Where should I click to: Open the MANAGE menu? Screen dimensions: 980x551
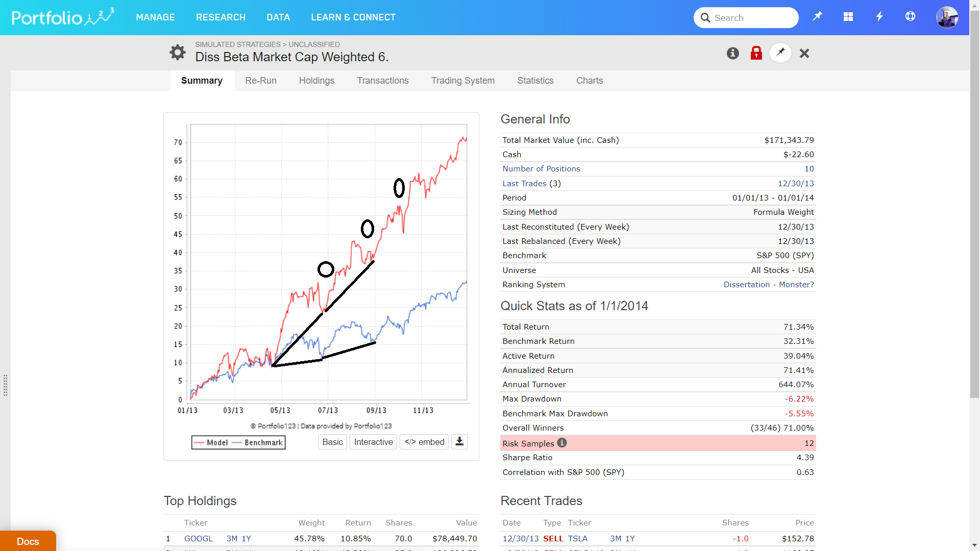click(155, 17)
